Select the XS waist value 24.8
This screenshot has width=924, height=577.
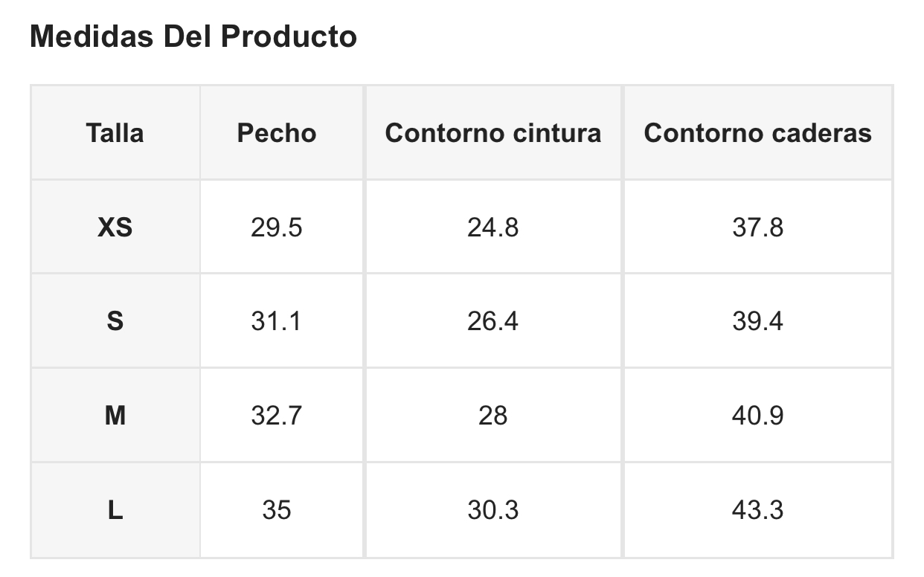pyautogui.click(x=493, y=228)
